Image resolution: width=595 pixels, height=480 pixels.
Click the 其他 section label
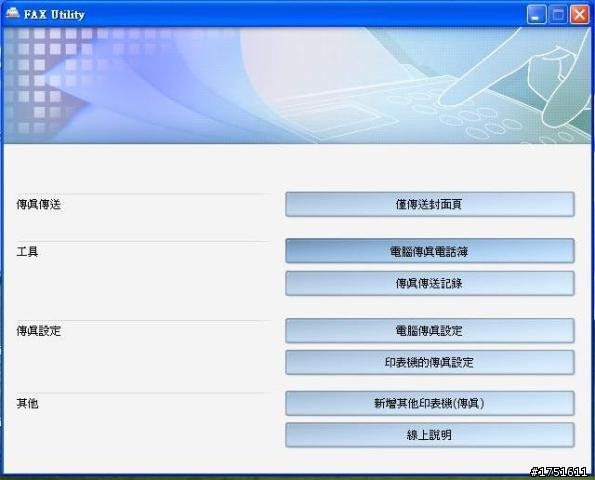27,403
